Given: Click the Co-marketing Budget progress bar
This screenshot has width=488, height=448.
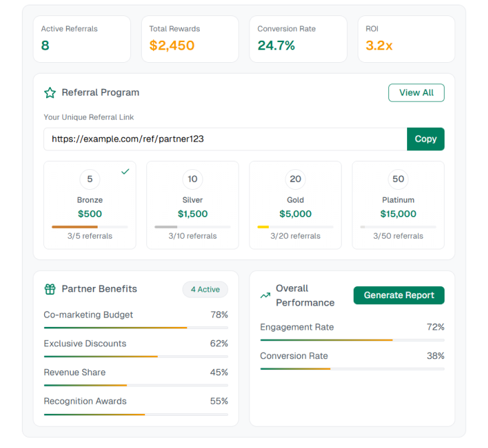Looking at the screenshot, I should coord(136,328).
